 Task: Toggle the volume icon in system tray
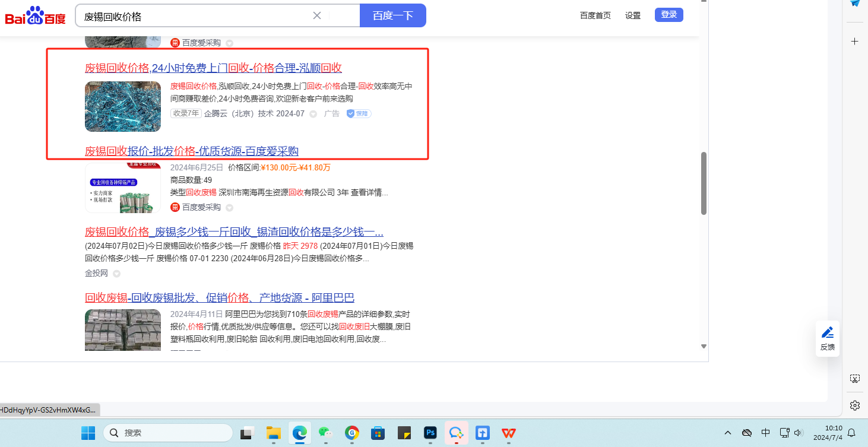coord(799,433)
